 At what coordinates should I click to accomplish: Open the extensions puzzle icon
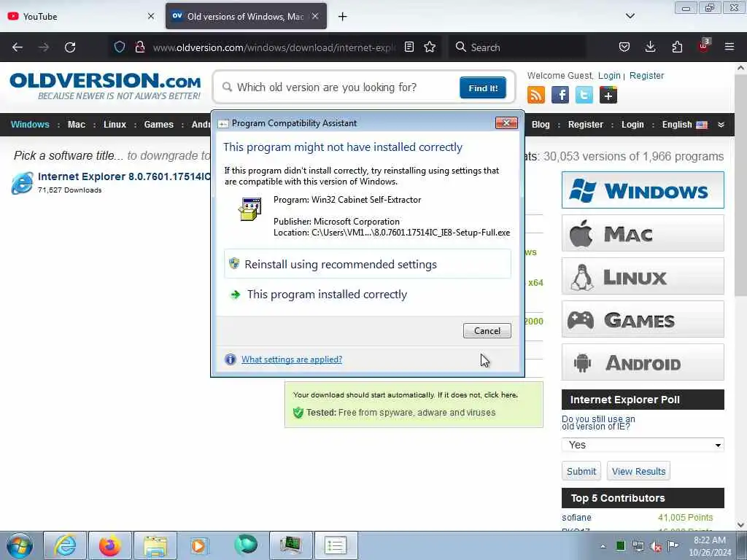(677, 47)
